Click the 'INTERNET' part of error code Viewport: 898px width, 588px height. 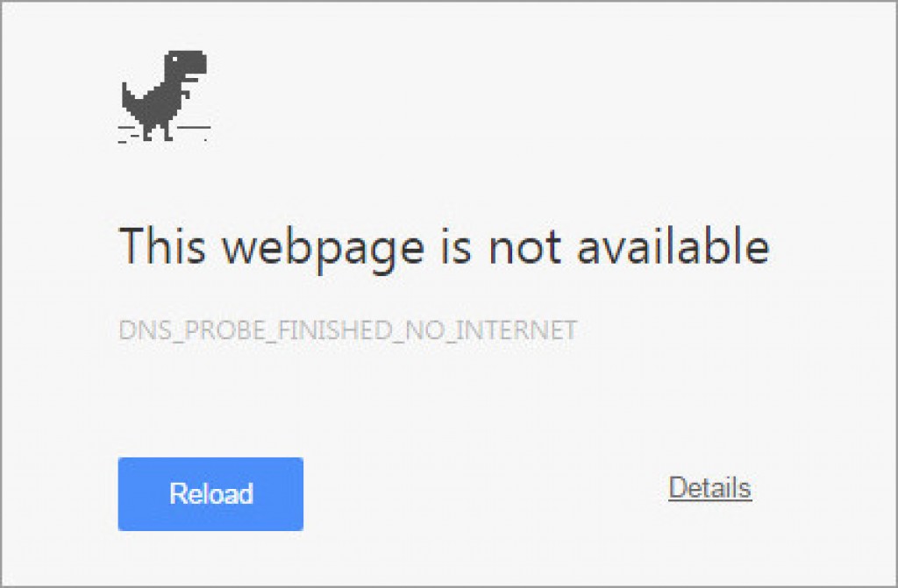tap(516, 329)
